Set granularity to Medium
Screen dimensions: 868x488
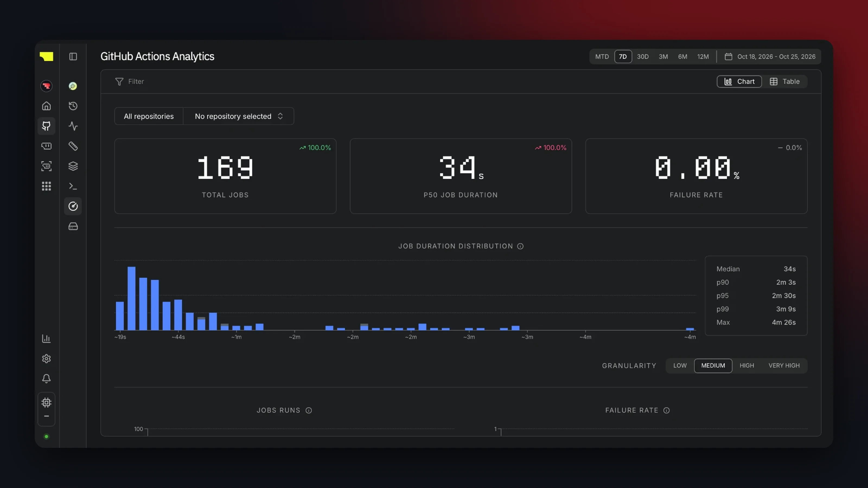point(713,365)
